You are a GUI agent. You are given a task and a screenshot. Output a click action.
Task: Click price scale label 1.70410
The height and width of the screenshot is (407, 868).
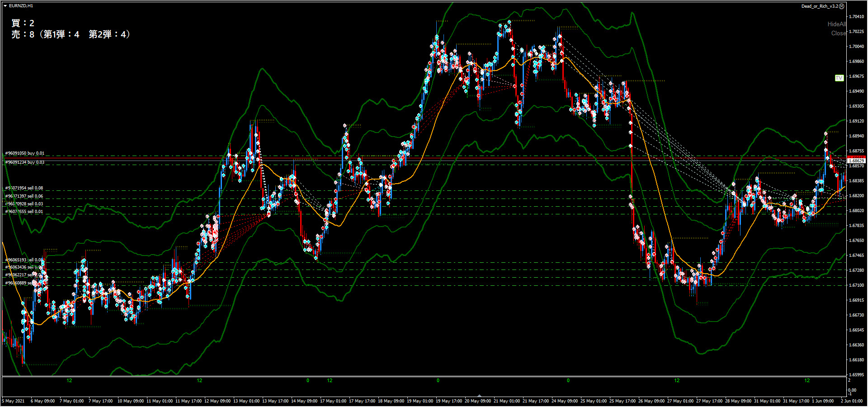pyautogui.click(x=857, y=17)
